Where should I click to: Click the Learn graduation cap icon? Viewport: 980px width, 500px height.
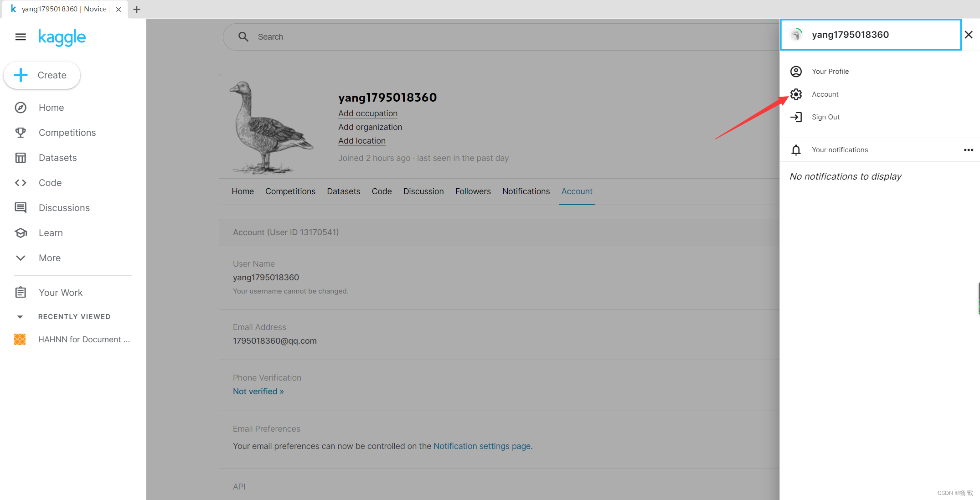21,233
